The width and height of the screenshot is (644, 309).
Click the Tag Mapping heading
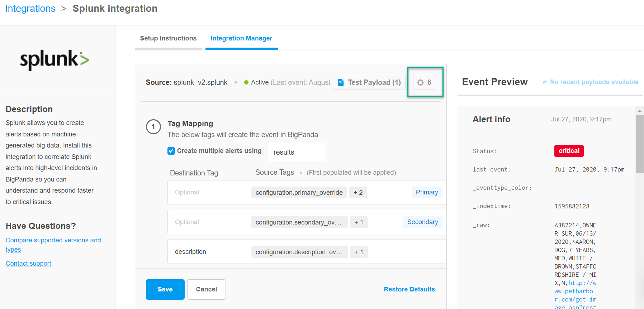pos(190,124)
